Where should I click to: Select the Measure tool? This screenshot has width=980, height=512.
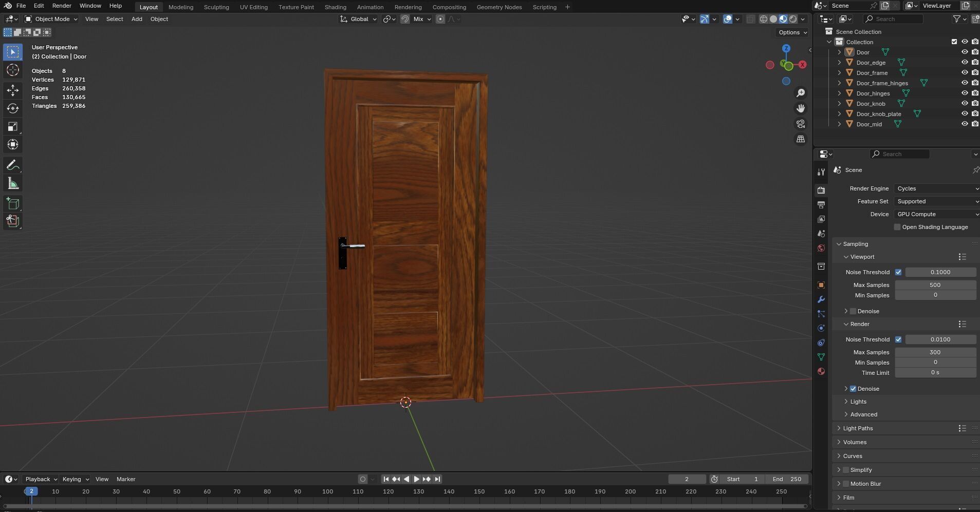tap(13, 183)
